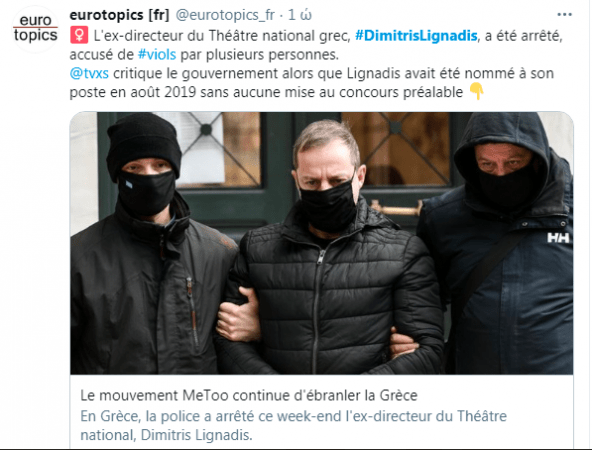
Task: Click the beanie-wearing man in photo
Action: coord(151,243)
